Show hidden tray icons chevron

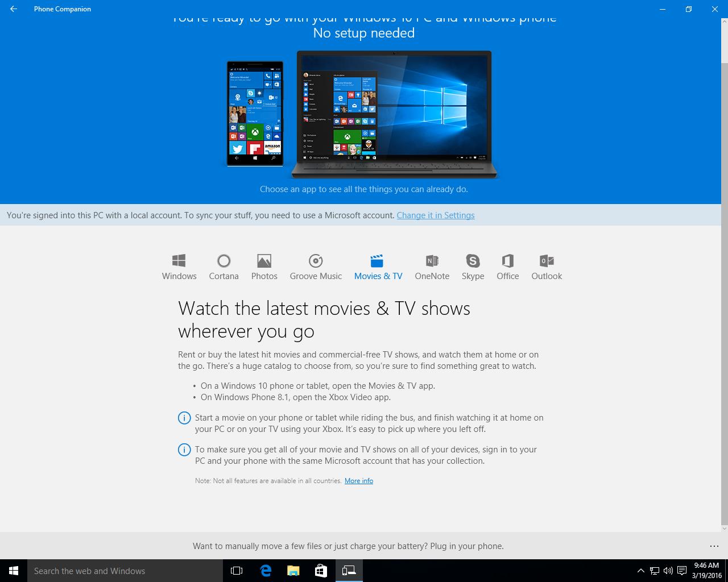[641, 571]
